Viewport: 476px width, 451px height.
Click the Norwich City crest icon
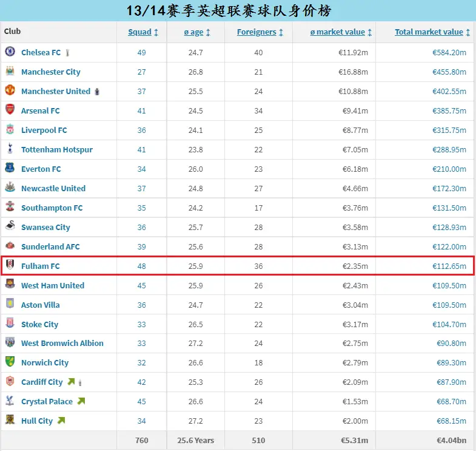10,361
